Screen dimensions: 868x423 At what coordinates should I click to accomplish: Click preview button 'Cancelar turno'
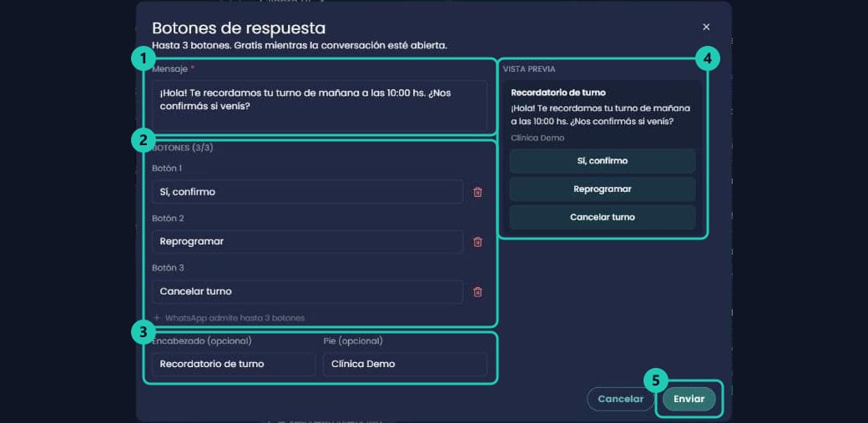603,218
